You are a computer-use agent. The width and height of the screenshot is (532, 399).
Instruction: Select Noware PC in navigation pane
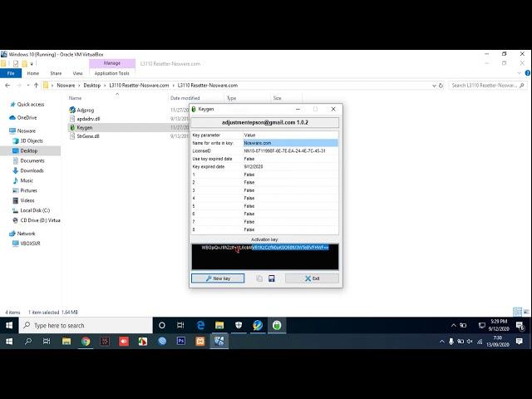(x=22, y=131)
